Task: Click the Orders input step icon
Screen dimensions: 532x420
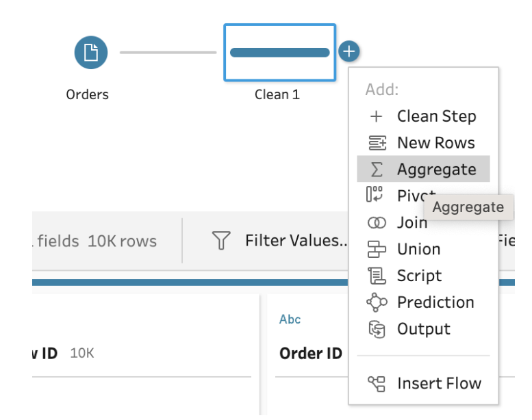Action: tap(91, 53)
